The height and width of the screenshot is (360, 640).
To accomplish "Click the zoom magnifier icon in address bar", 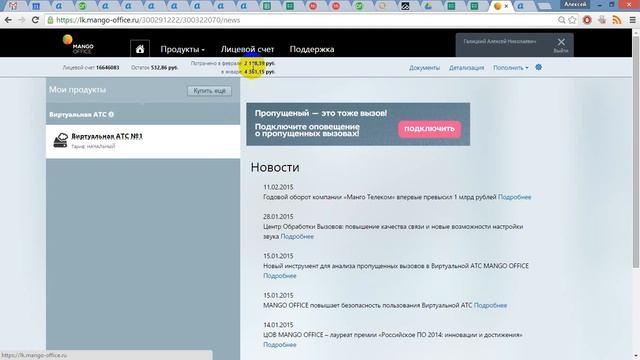I will click(x=562, y=20).
